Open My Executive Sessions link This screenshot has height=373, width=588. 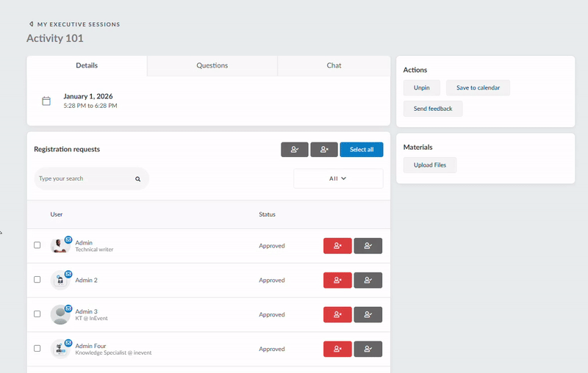[79, 24]
